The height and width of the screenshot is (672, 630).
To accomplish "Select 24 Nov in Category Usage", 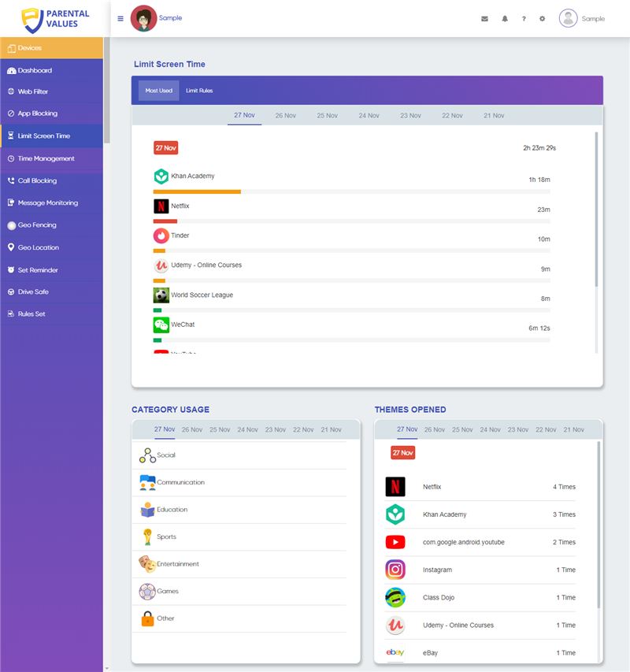I will [x=247, y=429].
